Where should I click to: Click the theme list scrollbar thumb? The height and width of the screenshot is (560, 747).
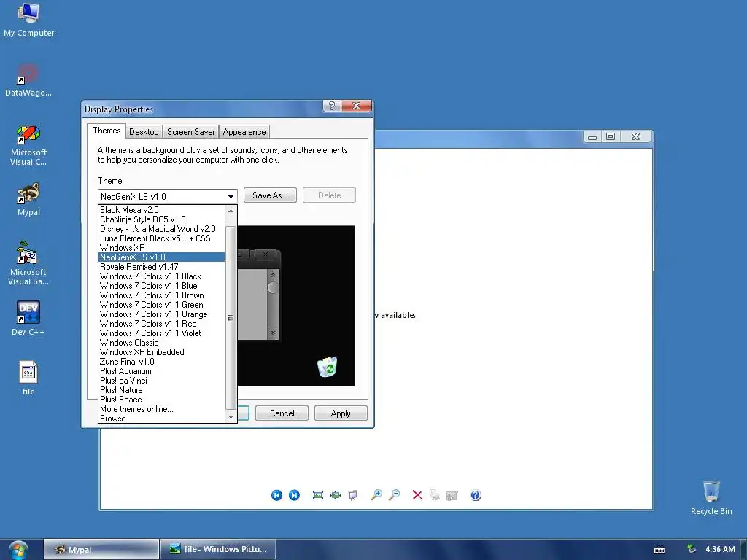231,318
